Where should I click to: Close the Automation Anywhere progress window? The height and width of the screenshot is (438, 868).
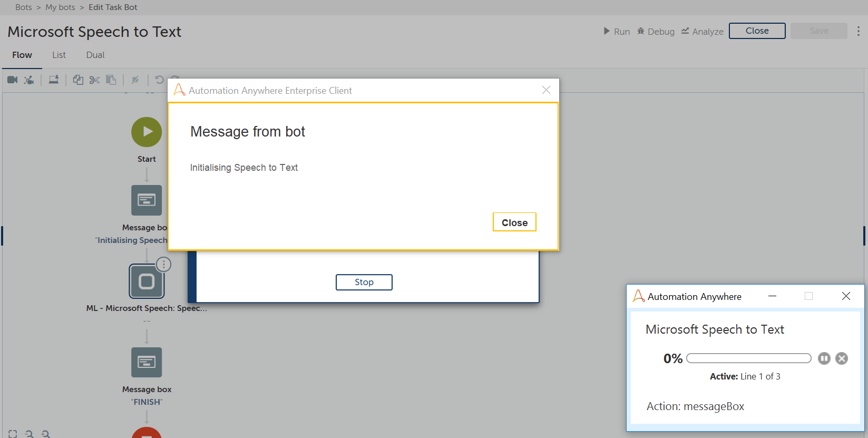846,296
